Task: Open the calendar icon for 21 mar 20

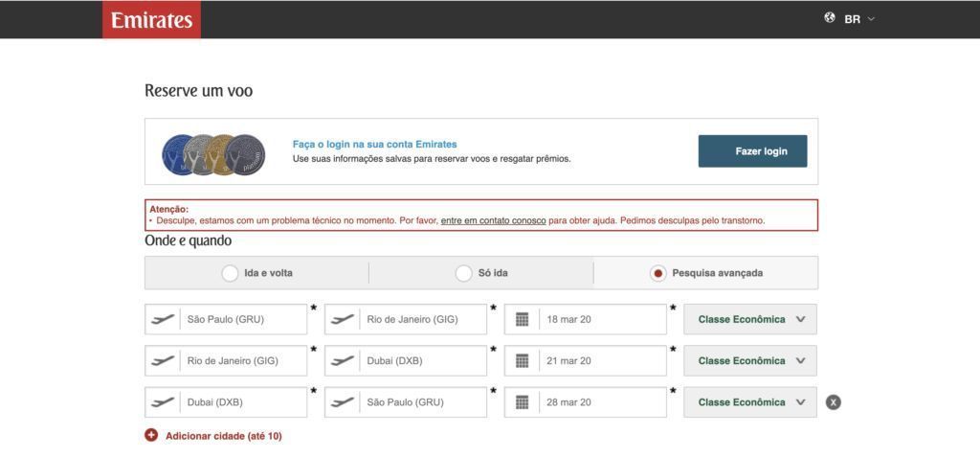Action: (x=523, y=360)
